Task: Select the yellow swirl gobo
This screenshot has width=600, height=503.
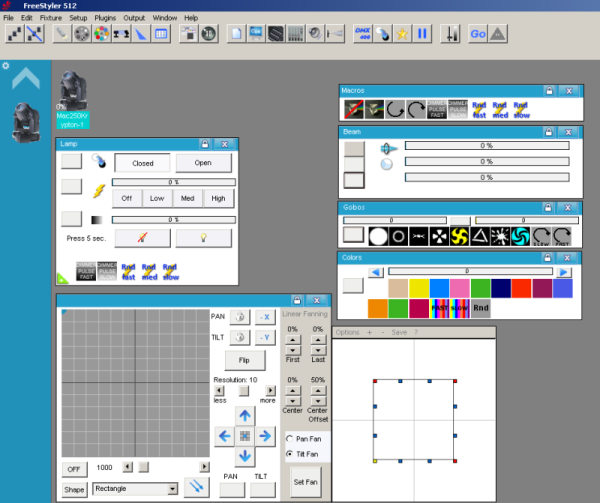Action: click(459, 237)
